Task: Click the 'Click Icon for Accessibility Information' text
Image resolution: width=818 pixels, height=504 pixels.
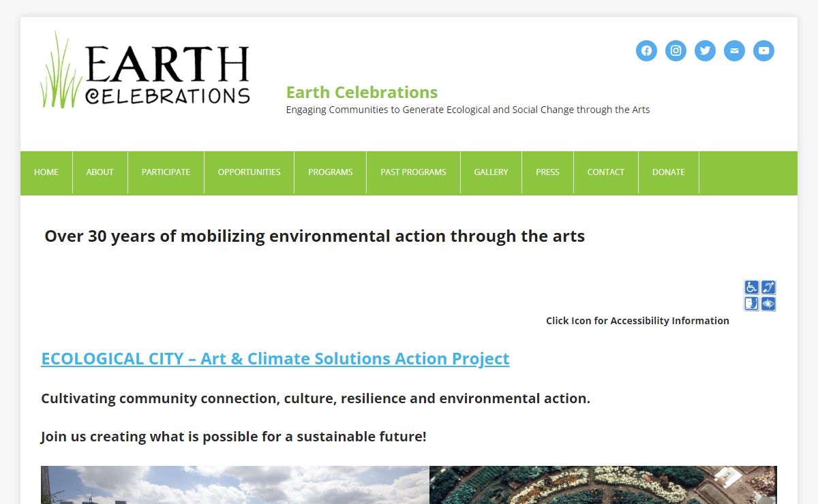Action: point(637,321)
